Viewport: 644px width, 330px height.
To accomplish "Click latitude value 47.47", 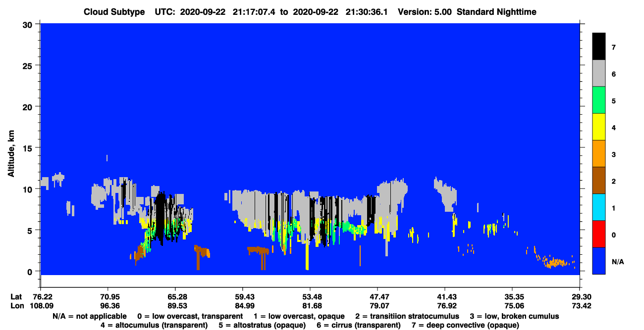I will (377, 297).
